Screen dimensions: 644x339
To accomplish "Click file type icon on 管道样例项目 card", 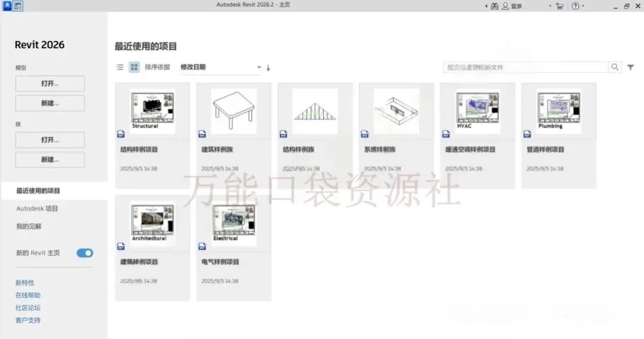I will tap(527, 134).
